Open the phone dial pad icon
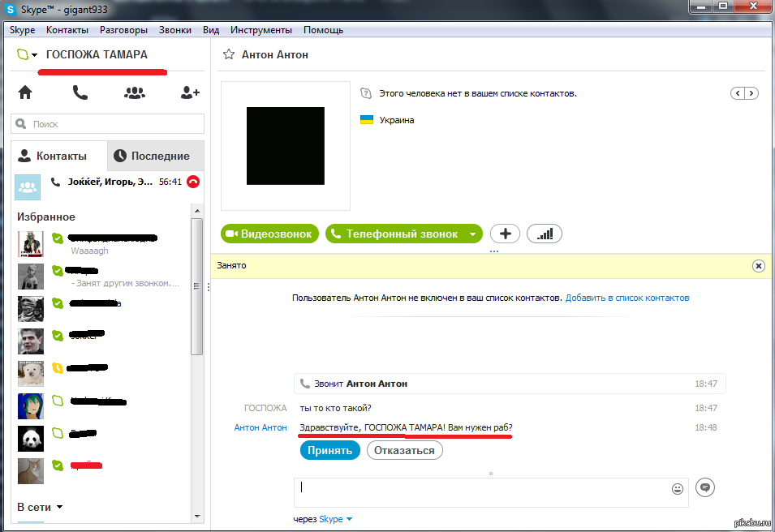This screenshot has height=532, width=775. pos(80,92)
